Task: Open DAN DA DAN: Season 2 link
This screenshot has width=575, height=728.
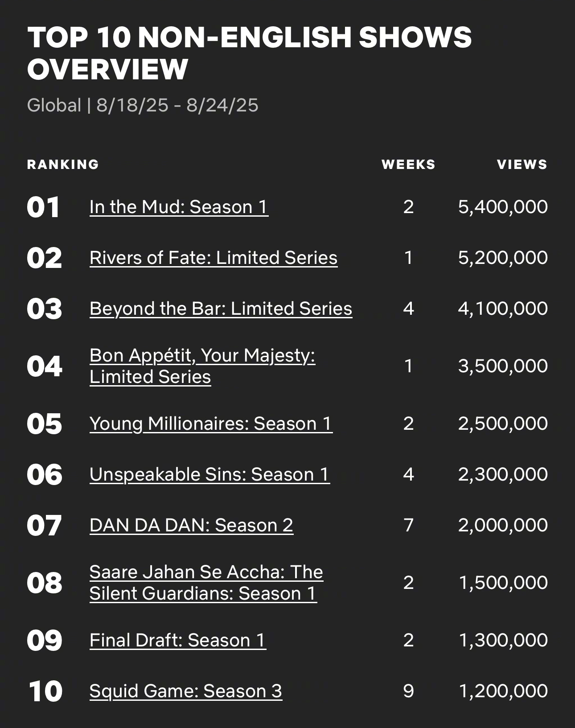Action: [191, 525]
